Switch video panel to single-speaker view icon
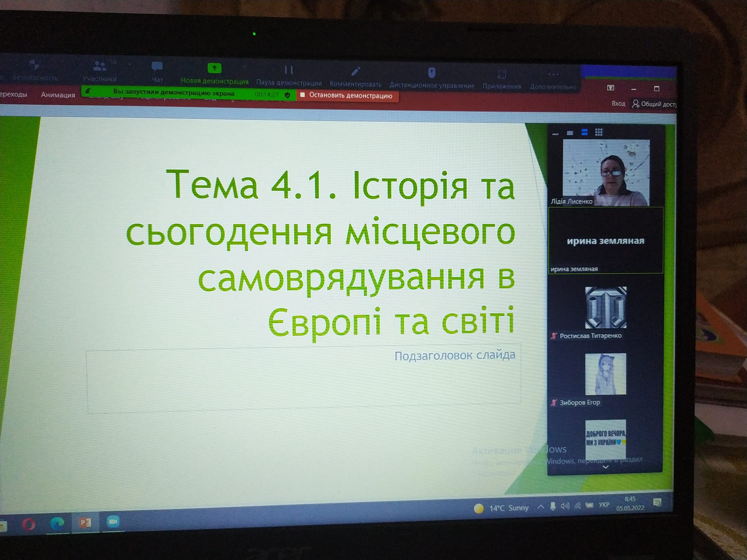The width and height of the screenshot is (747, 560). click(570, 133)
